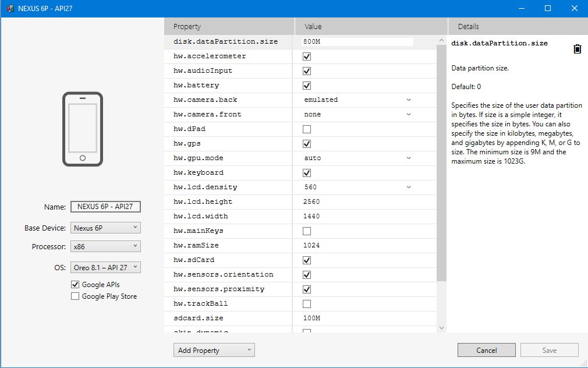
Task: Open the hw.lcd.density dropdown
Action: (357, 187)
